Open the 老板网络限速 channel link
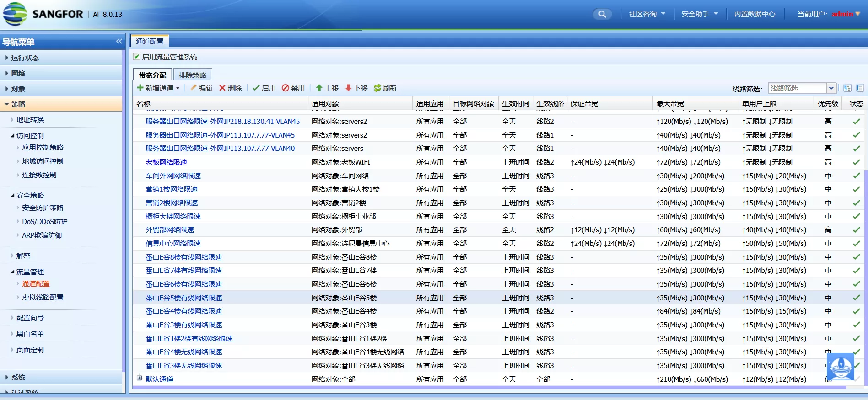This screenshot has height=400, width=868. 166,162
